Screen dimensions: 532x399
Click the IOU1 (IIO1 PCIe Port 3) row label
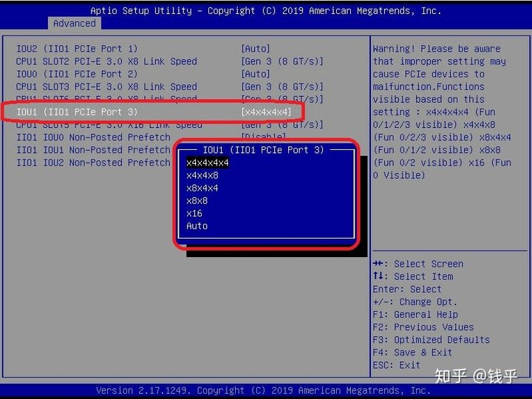[77, 112]
